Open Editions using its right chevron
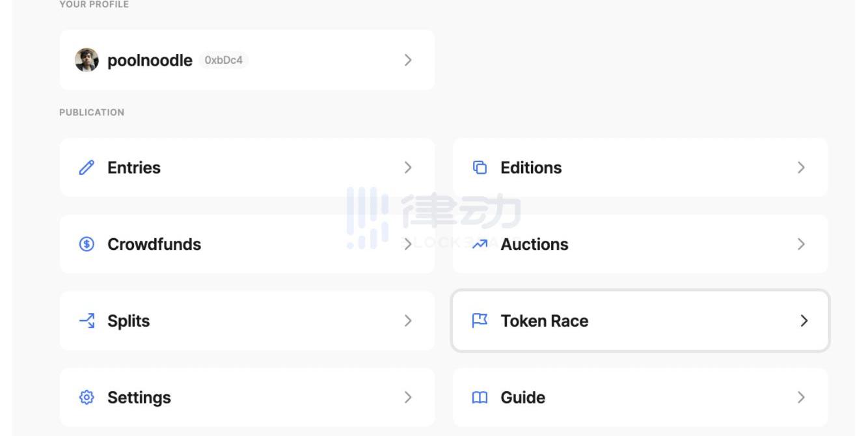The width and height of the screenshot is (868, 436). tap(801, 168)
